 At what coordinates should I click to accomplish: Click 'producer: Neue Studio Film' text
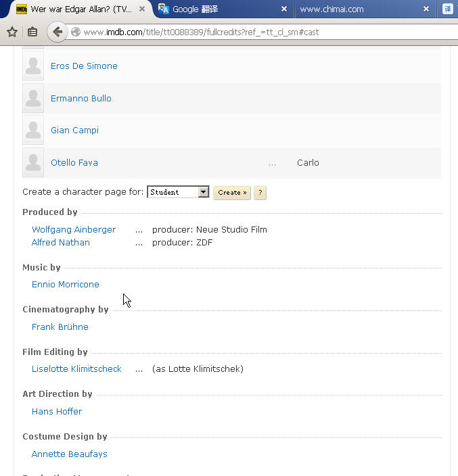[x=210, y=229]
